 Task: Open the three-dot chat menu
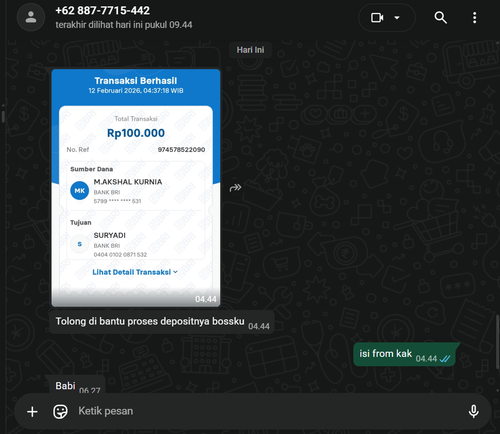pos(474,18)
